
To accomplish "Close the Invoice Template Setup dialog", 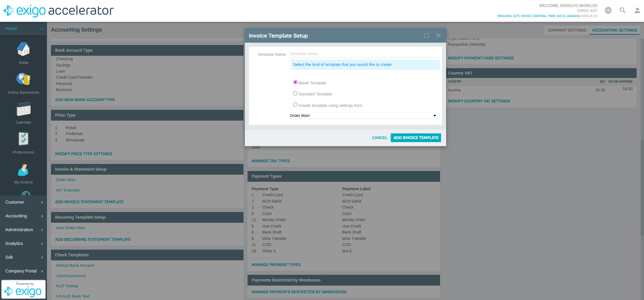I will 438,36.
